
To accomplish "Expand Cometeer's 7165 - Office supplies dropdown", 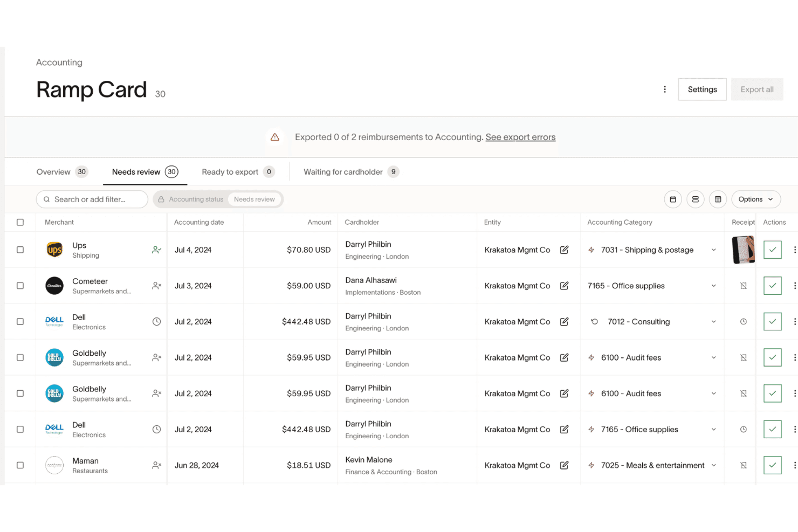I will (x=714, y=286).
